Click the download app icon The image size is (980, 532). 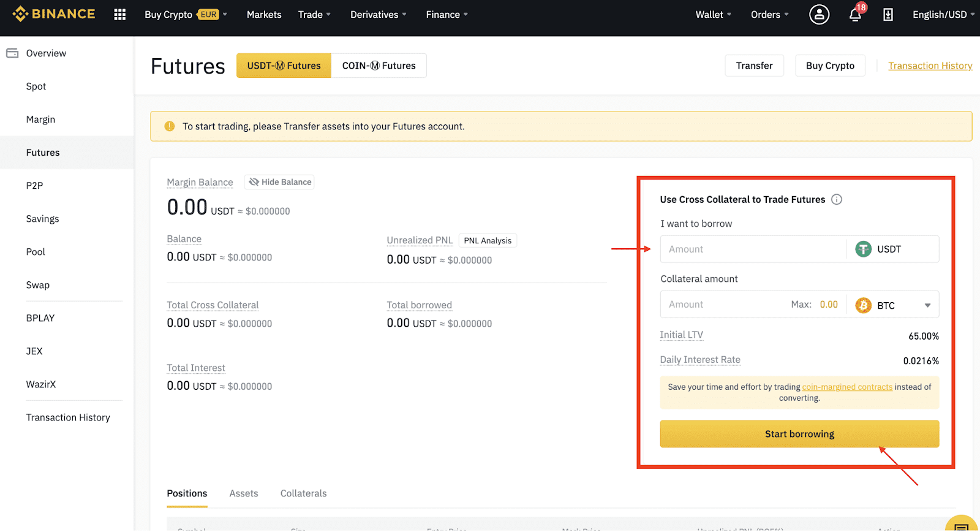click(888, 15)
